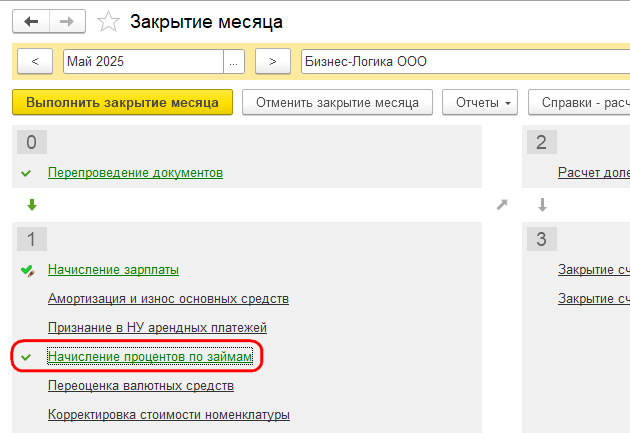The height and width of the screenshot is (433, 630).
Task: Open Переоценка валютных средств link
Action: pos(141,386)
